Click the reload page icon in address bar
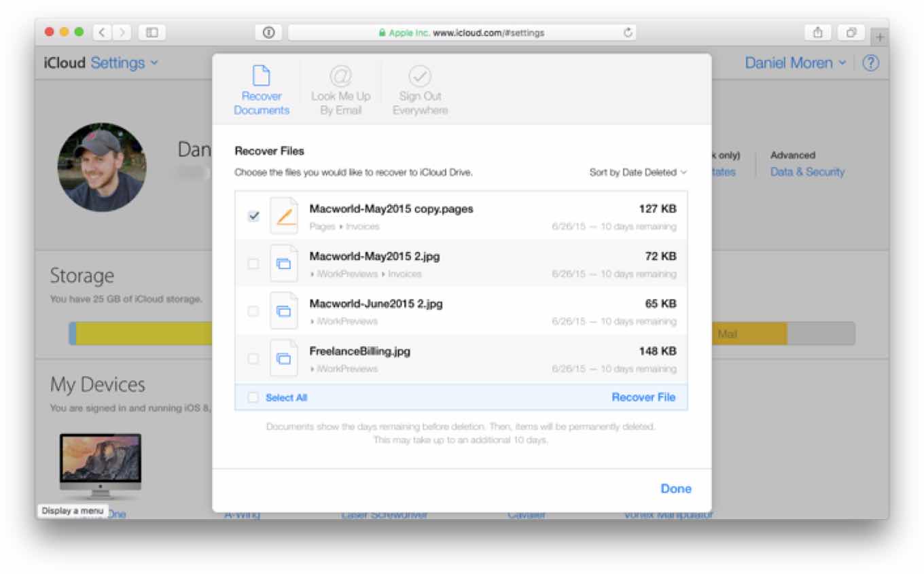Screen dimensions: 924x574 628,32
